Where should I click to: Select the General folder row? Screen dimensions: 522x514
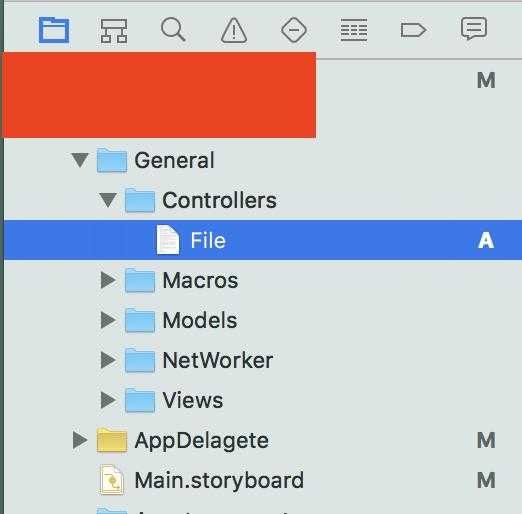pyautogui.click(x=263, y=160)
